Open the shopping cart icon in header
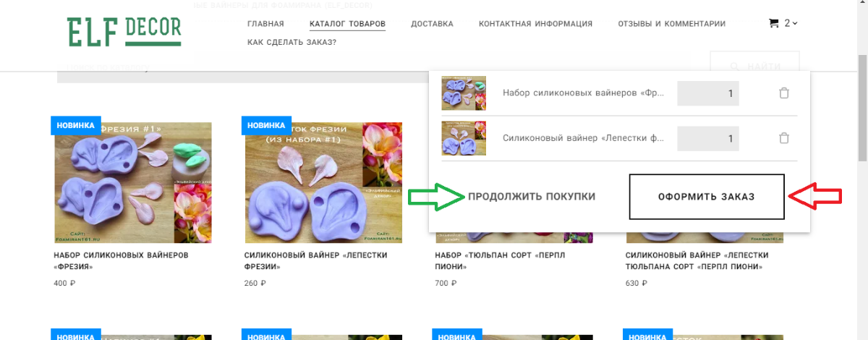 click(773, 23)
